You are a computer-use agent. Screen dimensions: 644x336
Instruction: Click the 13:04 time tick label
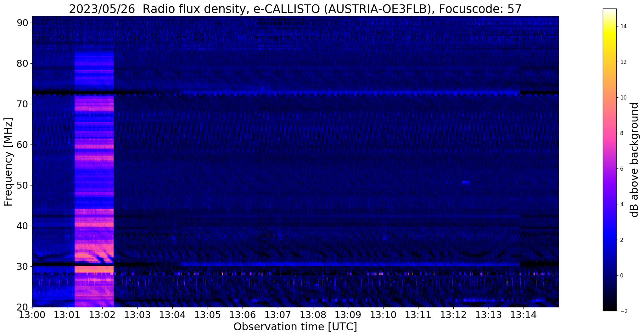click(x=172, y=315)
